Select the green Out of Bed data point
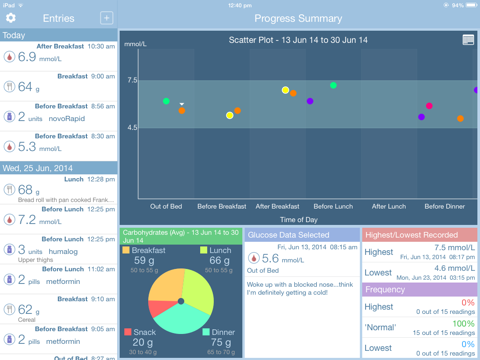The height and width of the screenshot is (360, 480). point(166,101)
